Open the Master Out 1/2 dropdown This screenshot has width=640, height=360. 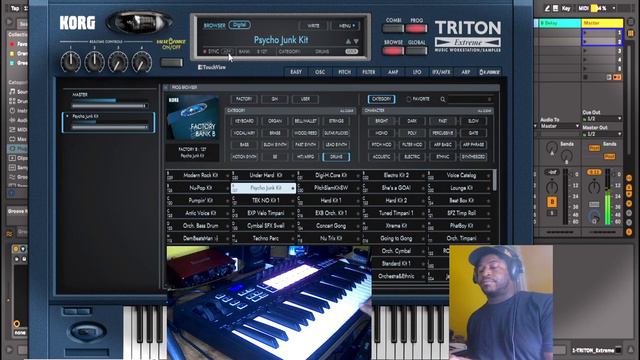coord(602,134)
